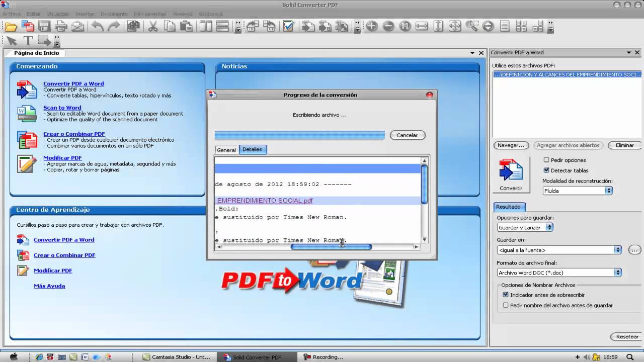Expand the first toolbar overflow chevron
Viewport: 644px width, 362px height.
tap(238, 27)
